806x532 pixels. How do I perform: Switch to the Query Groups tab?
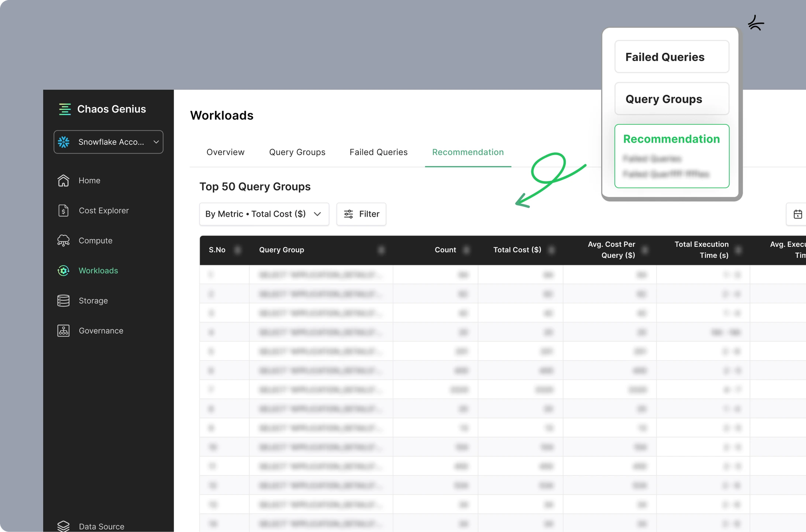coord(297,152)
